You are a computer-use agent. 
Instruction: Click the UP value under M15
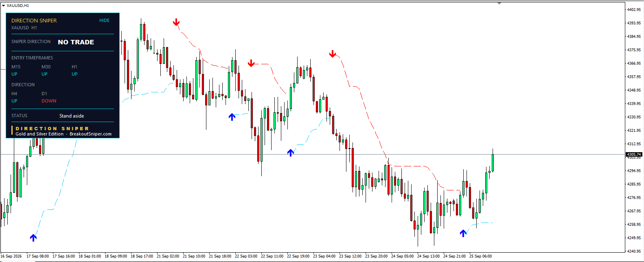pos(14,74)
